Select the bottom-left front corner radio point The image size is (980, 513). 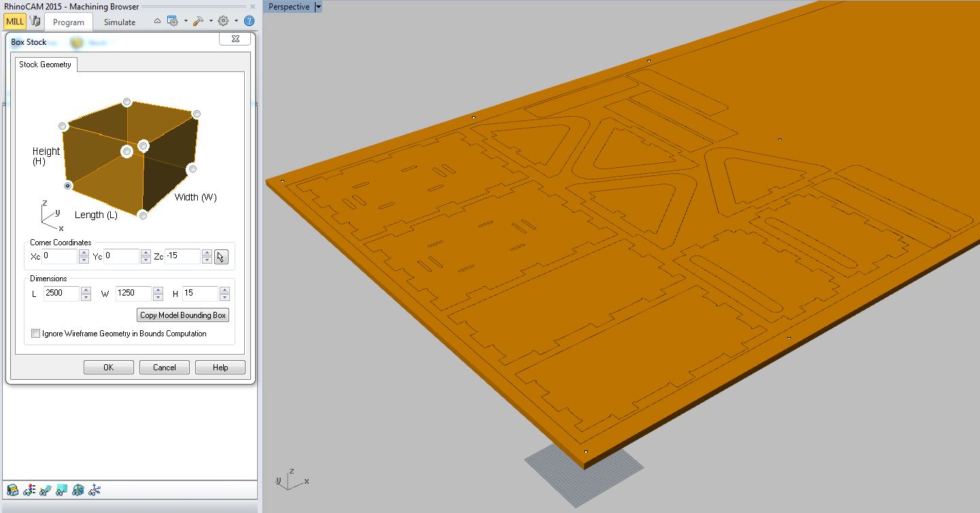click(68, 185)
